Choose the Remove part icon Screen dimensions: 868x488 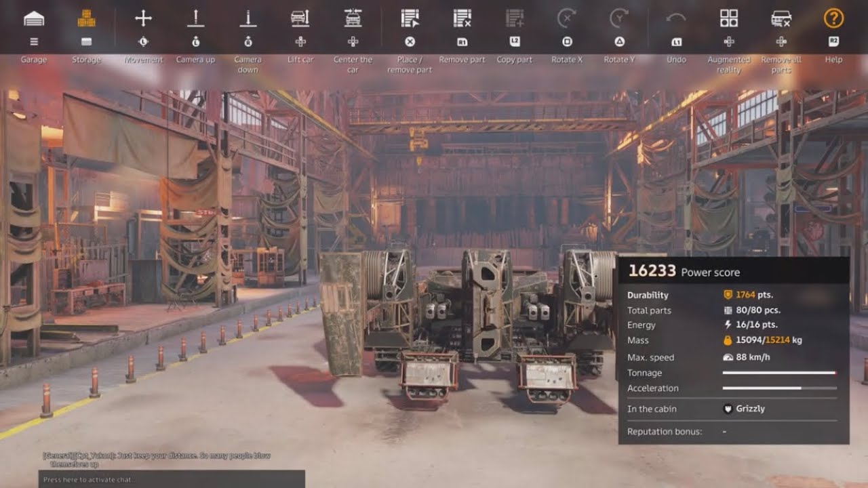(462, 18)
